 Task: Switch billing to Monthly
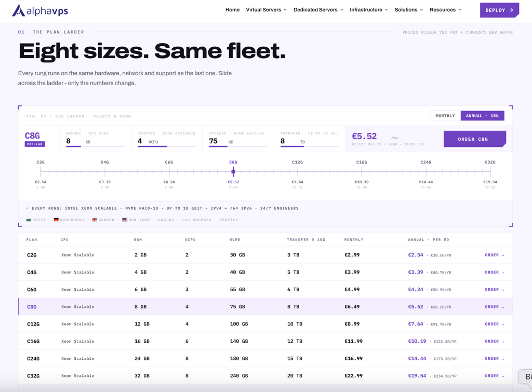click(445, 116)
